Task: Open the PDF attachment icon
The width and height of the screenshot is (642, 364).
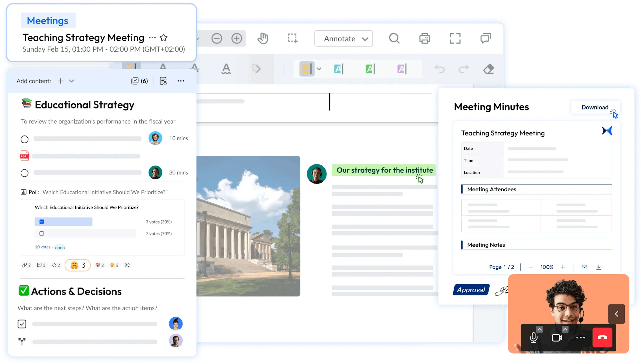Action: (25, 155)
